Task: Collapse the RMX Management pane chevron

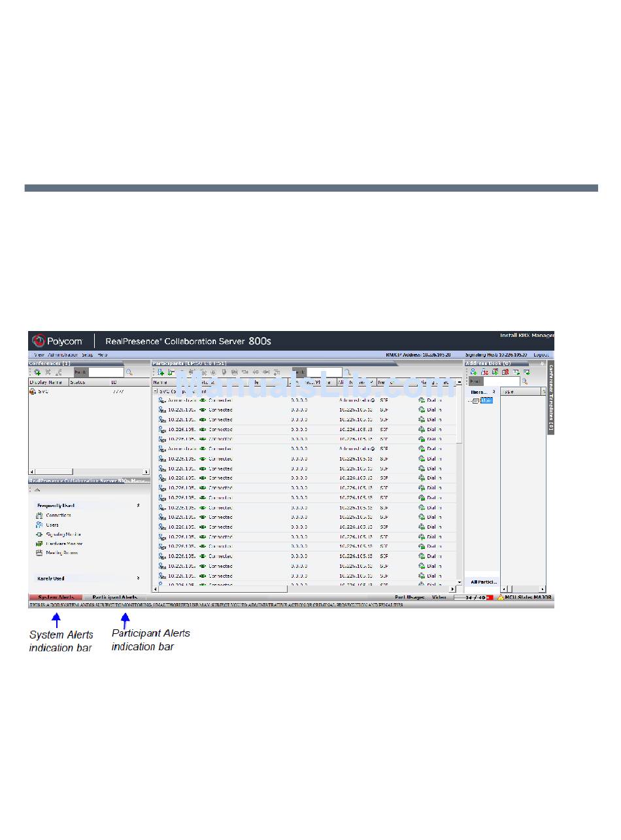Action: click(37, 489)
